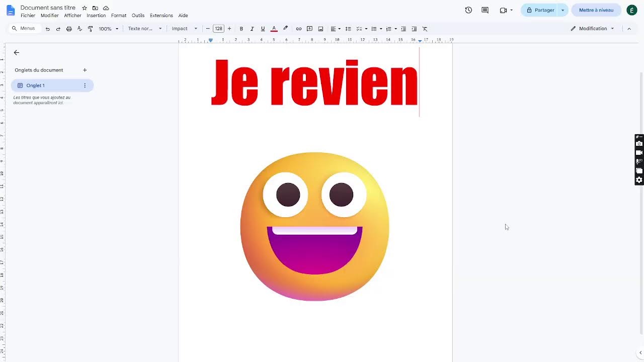Open zoom level 100% dropdown
Image resolution: width=644 pixels, height=362 pixels.
[109, 29]
